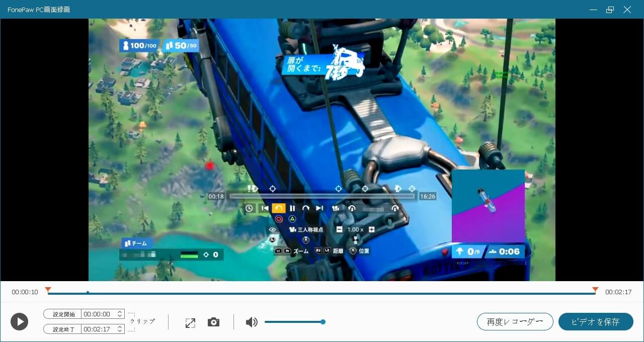Click the volume slider handle
Screen dimensions: 644x342
pos(323,322)
